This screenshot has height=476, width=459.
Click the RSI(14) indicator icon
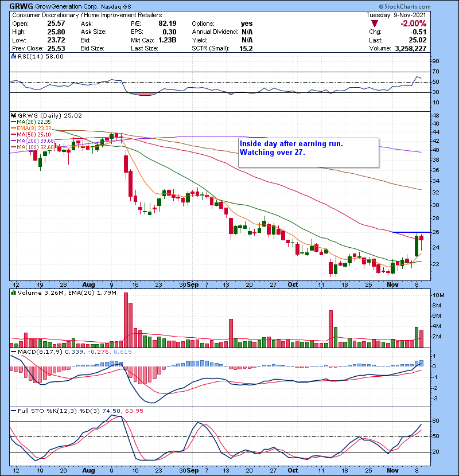click(x=13, y=56)
